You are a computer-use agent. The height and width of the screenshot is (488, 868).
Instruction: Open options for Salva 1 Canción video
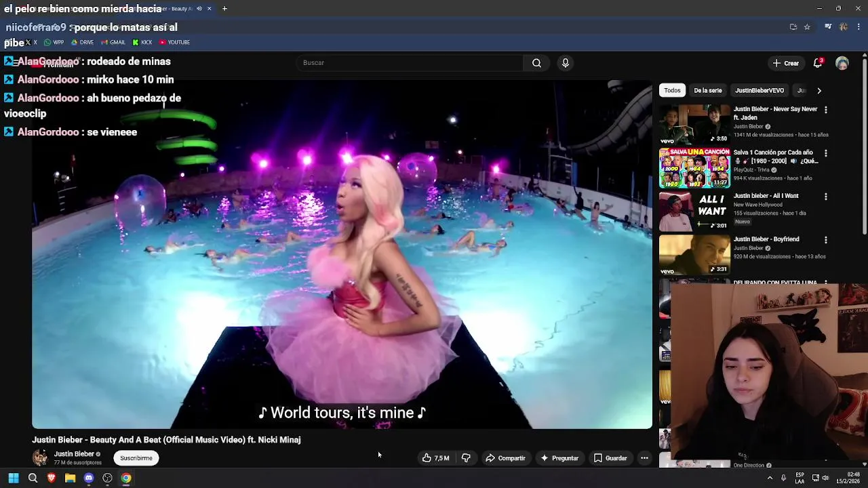pyautogui.click(x=825, y=153)
